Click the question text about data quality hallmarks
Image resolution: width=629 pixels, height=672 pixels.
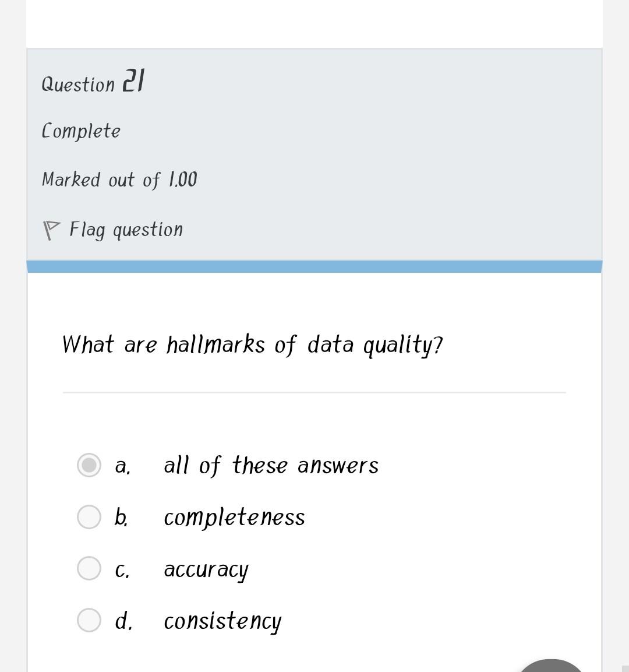pyautogui.click(x=253, y=344)
